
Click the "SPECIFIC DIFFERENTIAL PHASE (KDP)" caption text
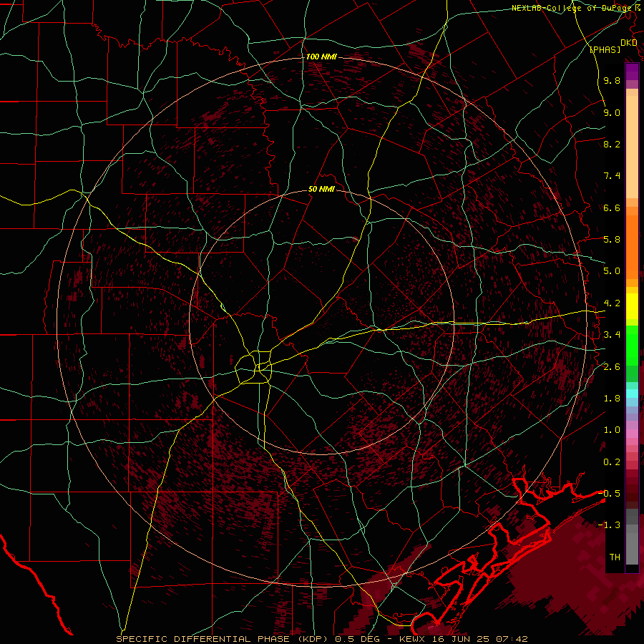pos(223,639)
